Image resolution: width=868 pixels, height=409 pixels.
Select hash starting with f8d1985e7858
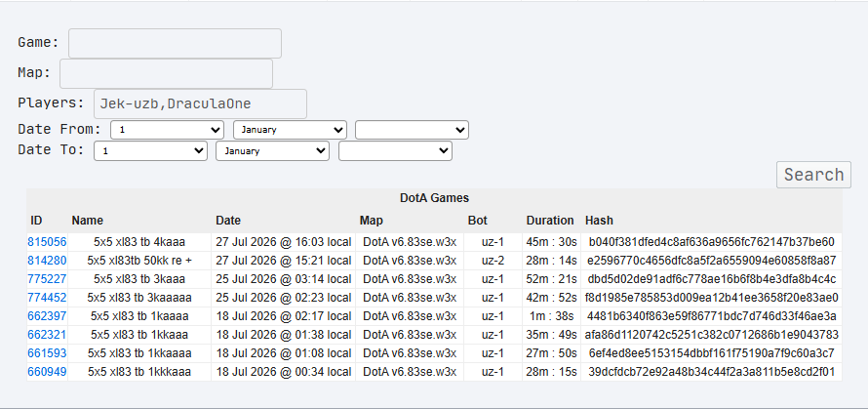point(711,298)
